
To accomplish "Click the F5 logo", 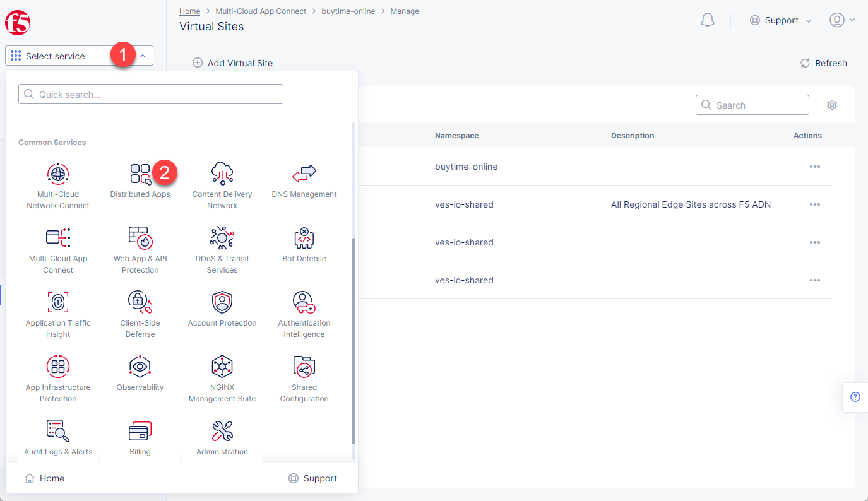I will click(18, 23).
